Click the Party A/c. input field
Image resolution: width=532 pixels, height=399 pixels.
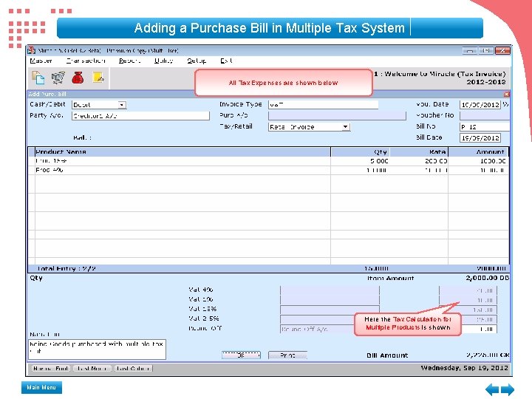pyautogui.click(x=140, y=116)
